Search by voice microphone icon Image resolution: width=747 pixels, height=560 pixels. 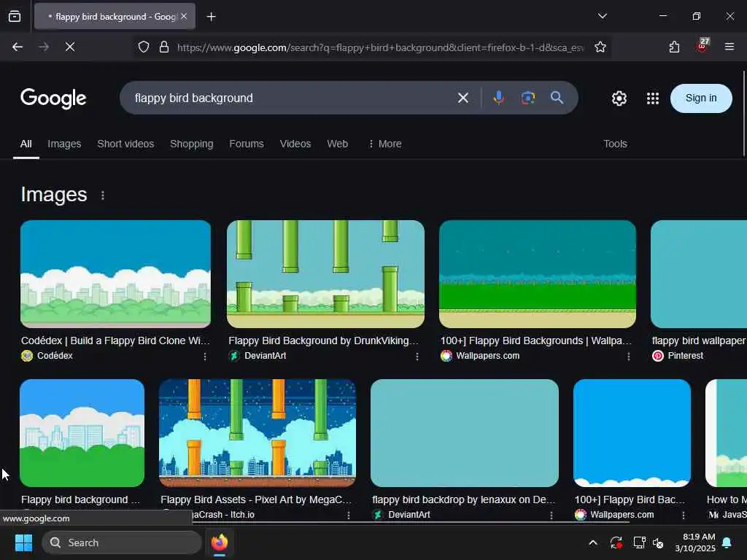(x=498, y=98)
